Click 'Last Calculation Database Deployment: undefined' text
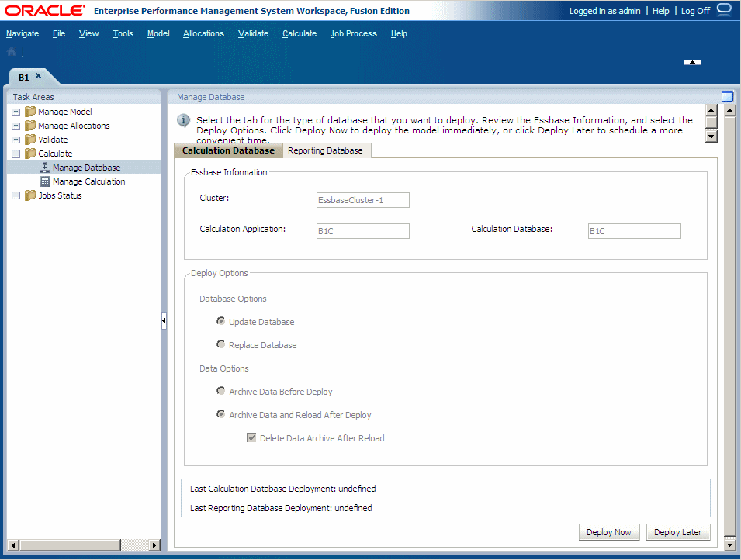The height and width of the screenshot is (560, 741). pos(282,489)
